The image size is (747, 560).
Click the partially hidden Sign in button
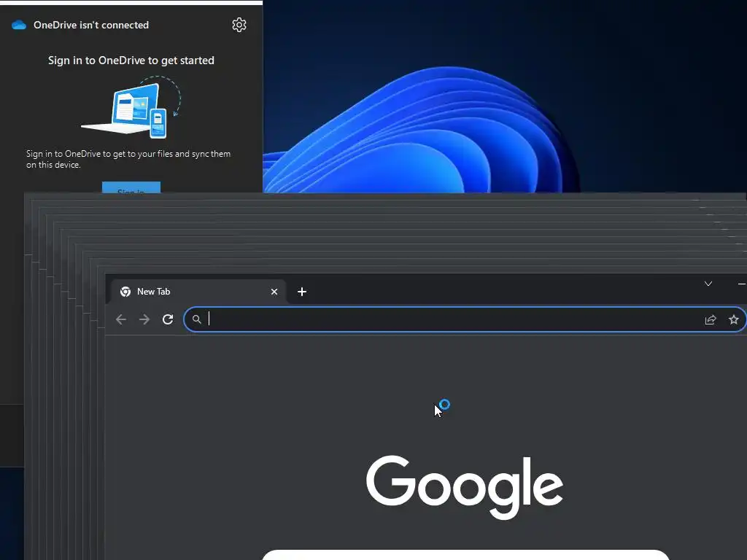coord(131,187)
